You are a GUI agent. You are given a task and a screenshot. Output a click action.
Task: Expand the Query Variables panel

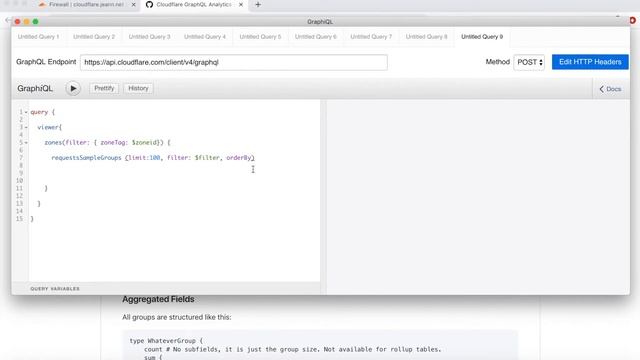point(55,289)
